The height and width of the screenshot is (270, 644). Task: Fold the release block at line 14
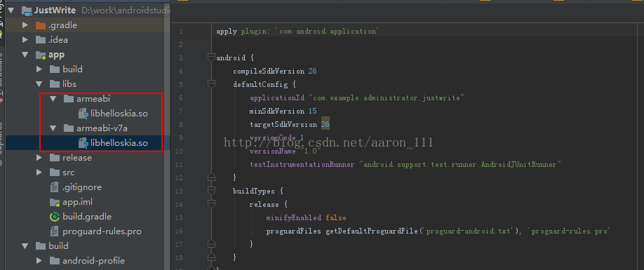[211, 204]
